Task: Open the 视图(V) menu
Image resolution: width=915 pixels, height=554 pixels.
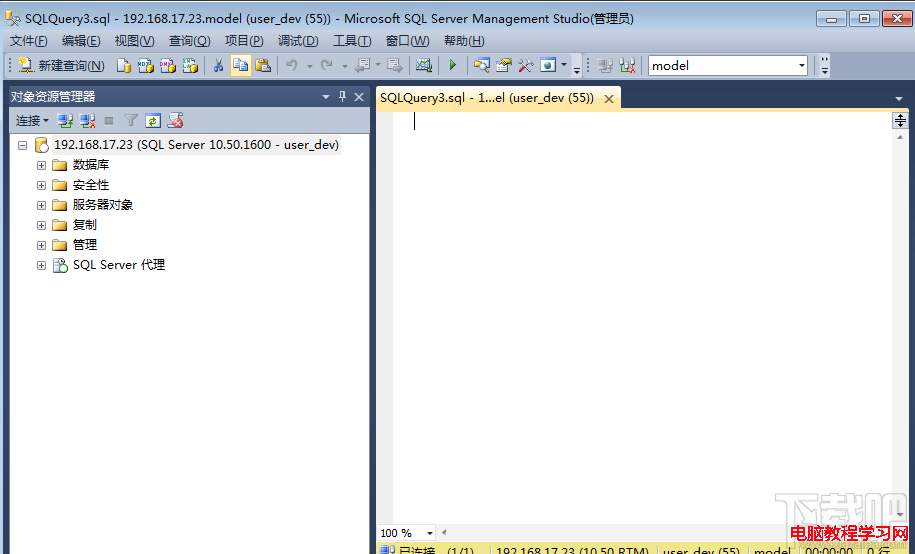Action: [x=134, y=41]
